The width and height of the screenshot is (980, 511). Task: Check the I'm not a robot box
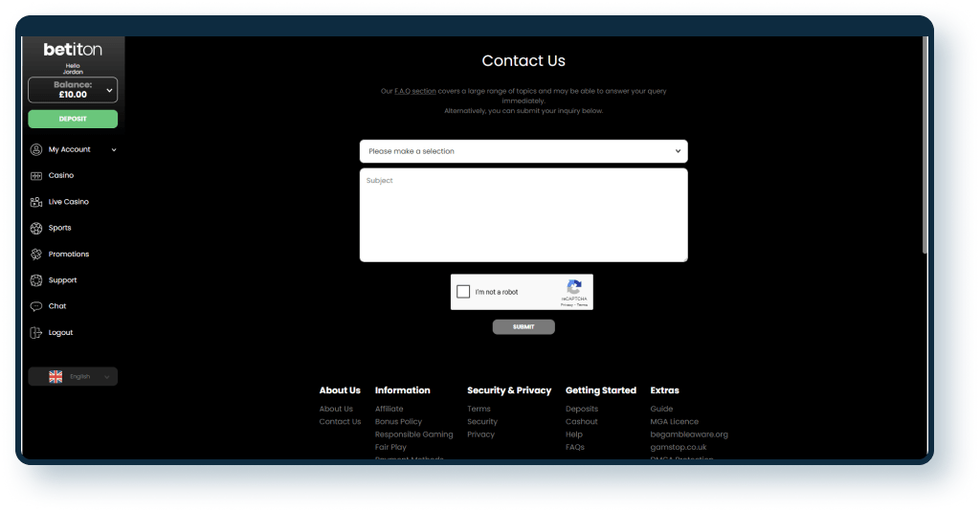coord(463,292)
